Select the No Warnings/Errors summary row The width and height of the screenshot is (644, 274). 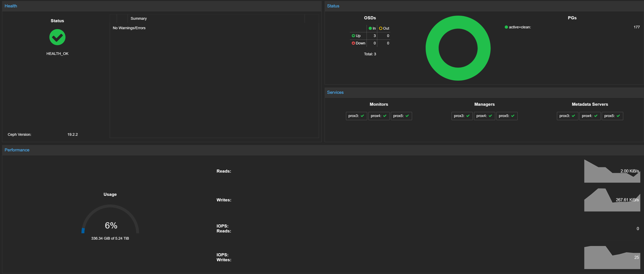(129, 28)
